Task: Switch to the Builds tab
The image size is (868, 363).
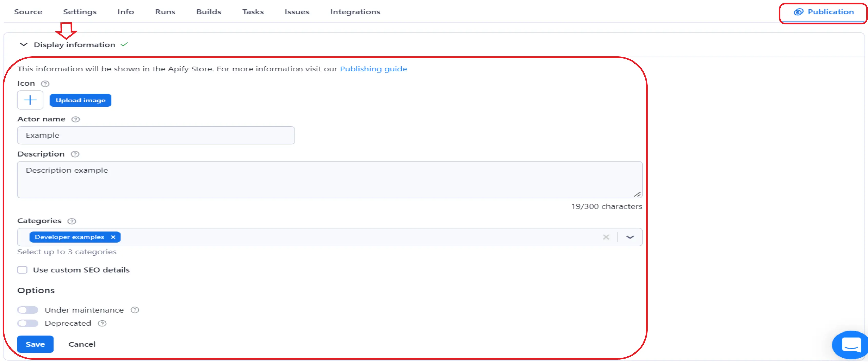Action: pos(208,12)
